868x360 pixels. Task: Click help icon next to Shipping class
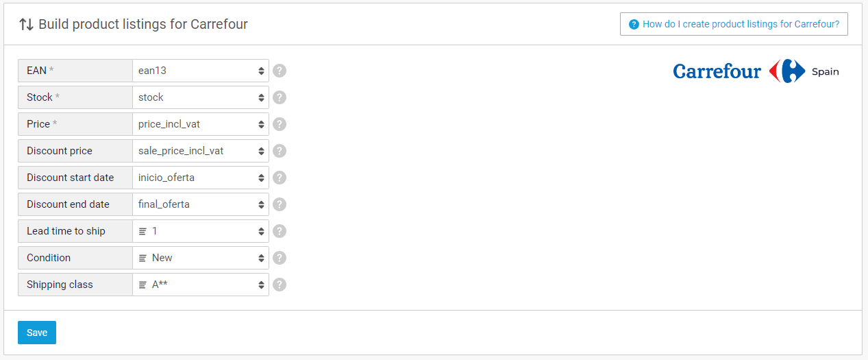click(x=279, y=285)
